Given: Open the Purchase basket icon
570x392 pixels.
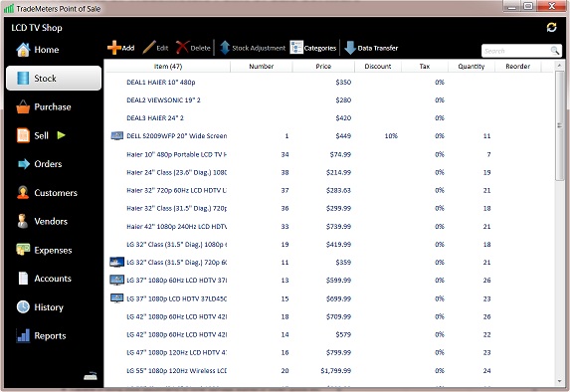Looking at the screenshot, I should pos(23,106).
